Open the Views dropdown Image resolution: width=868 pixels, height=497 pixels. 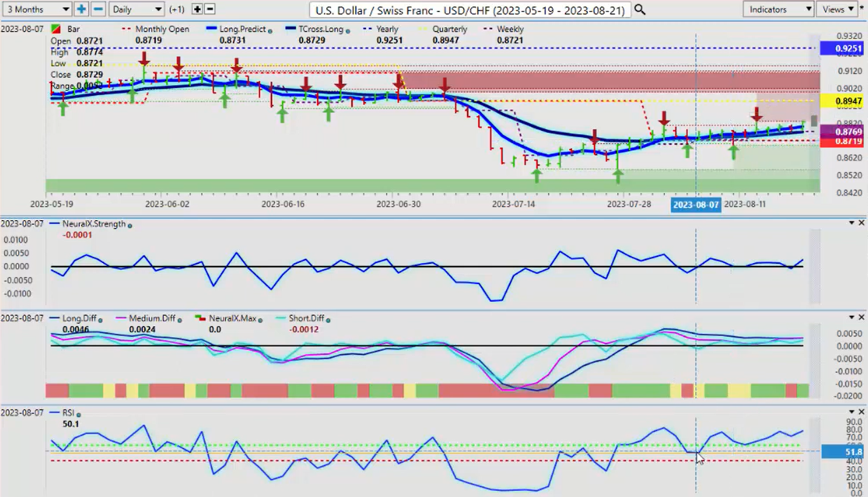click(837, 9)
